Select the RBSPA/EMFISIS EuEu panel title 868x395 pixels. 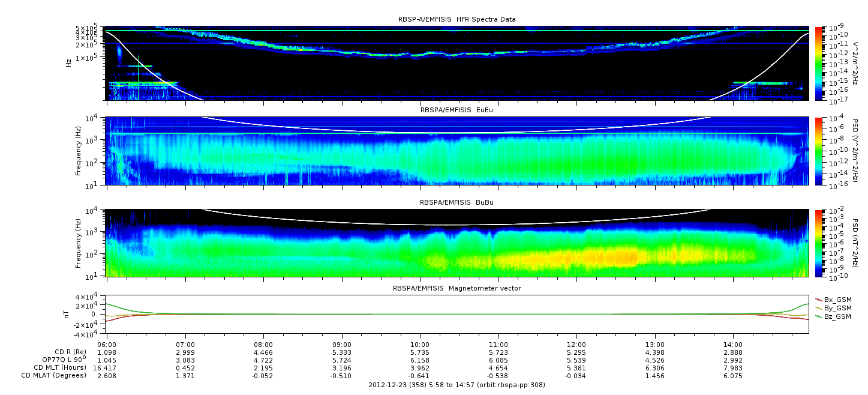[456, 110]
